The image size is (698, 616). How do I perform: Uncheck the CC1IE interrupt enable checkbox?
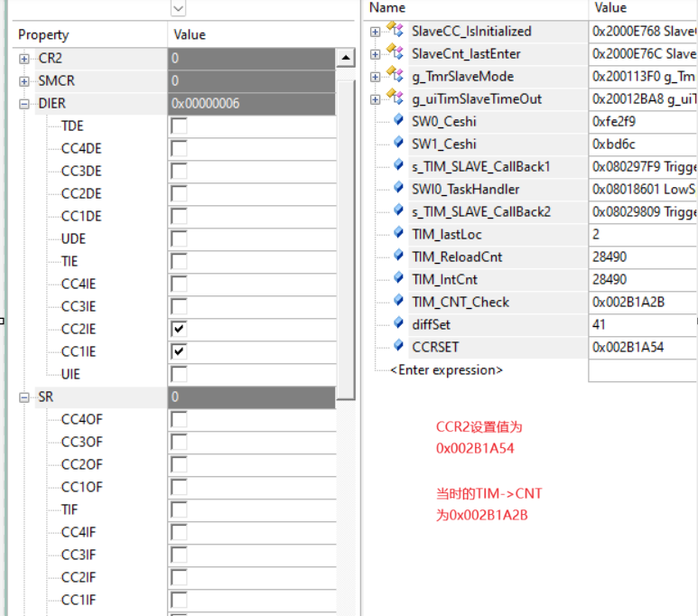click(179, 352)
